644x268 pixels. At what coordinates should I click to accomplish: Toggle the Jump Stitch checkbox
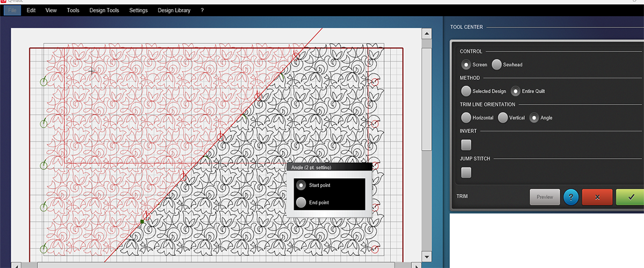pos(466,172)
